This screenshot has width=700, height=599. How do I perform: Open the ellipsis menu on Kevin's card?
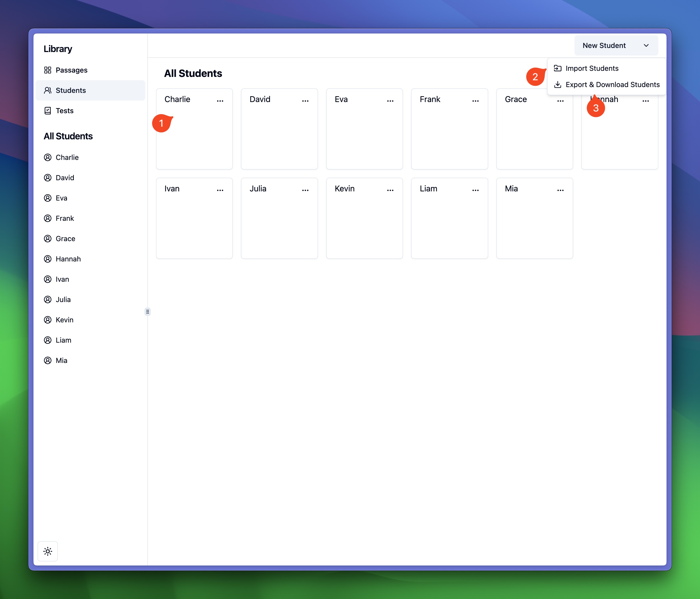click(x=390, y=190)
